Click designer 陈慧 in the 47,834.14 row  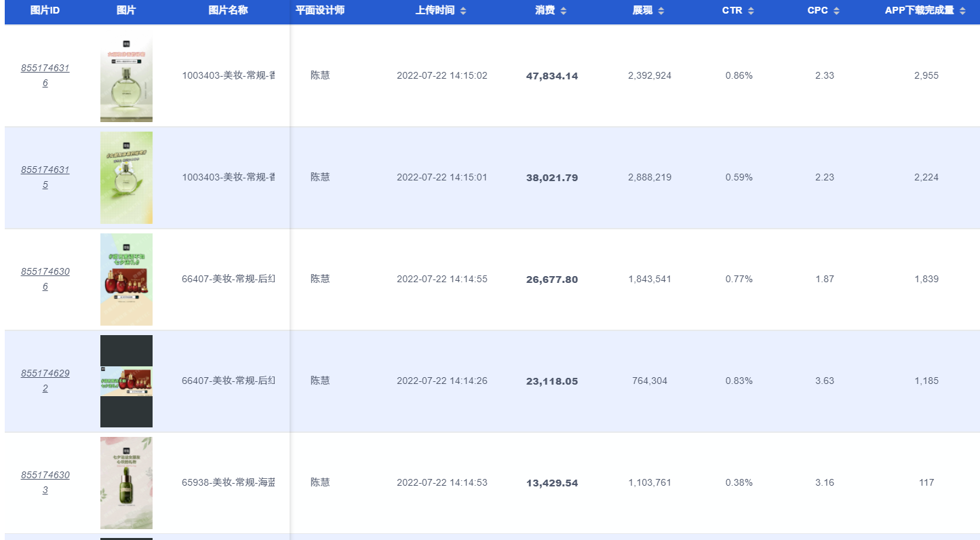pos(320,75)
